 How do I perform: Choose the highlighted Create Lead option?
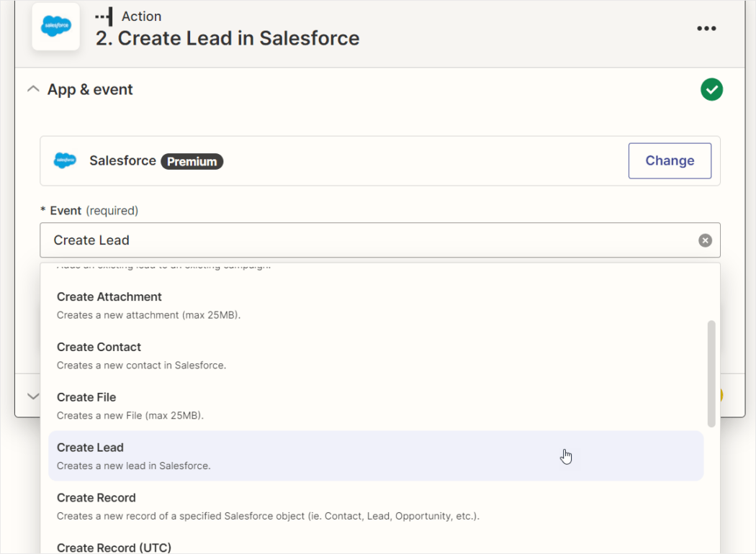[x=376, y=455]
